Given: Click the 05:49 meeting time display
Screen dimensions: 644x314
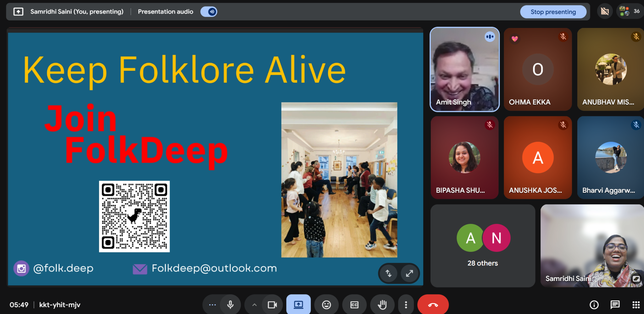Looking at the screenshot, I should click(x=19, y=305).
